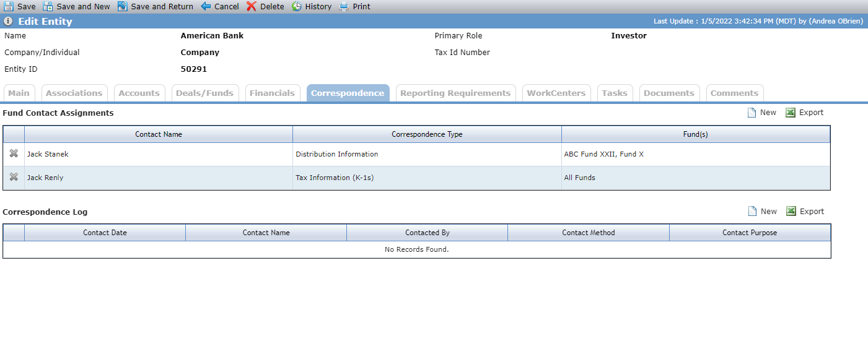
Task: Sort by Fund(s) column header
Action: (x=696, y=134)
